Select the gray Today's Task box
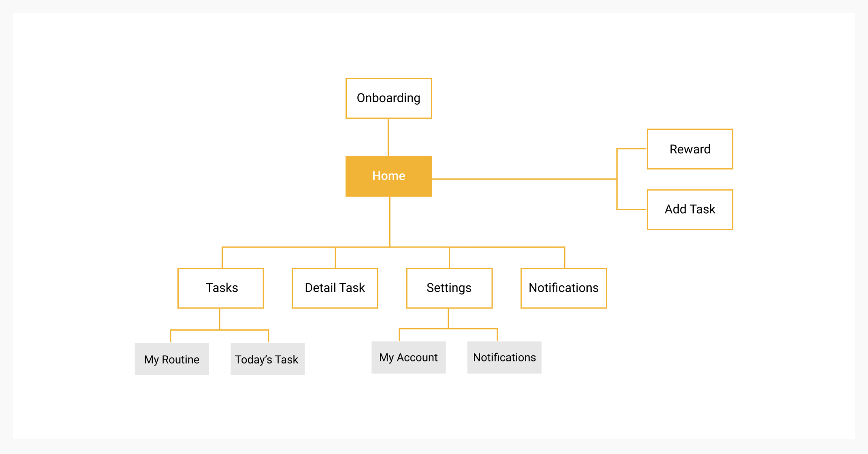This screenshot has width=868, height=454. 267,359
